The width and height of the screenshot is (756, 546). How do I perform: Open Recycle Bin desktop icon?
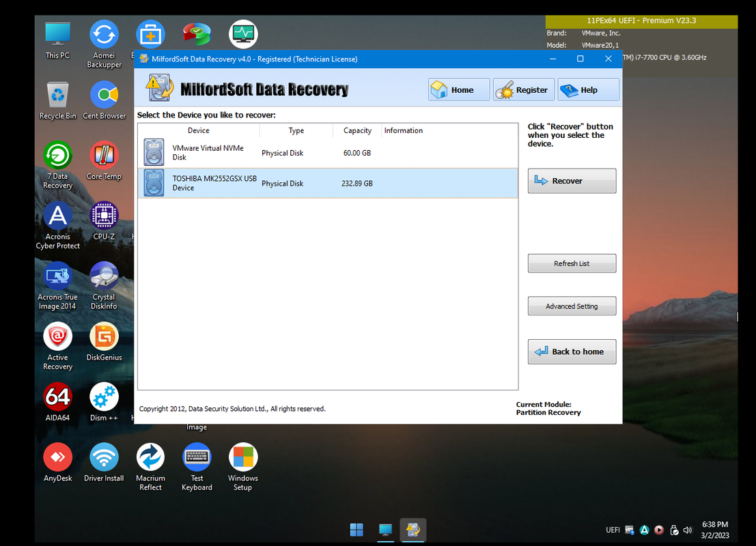point(57,101)
